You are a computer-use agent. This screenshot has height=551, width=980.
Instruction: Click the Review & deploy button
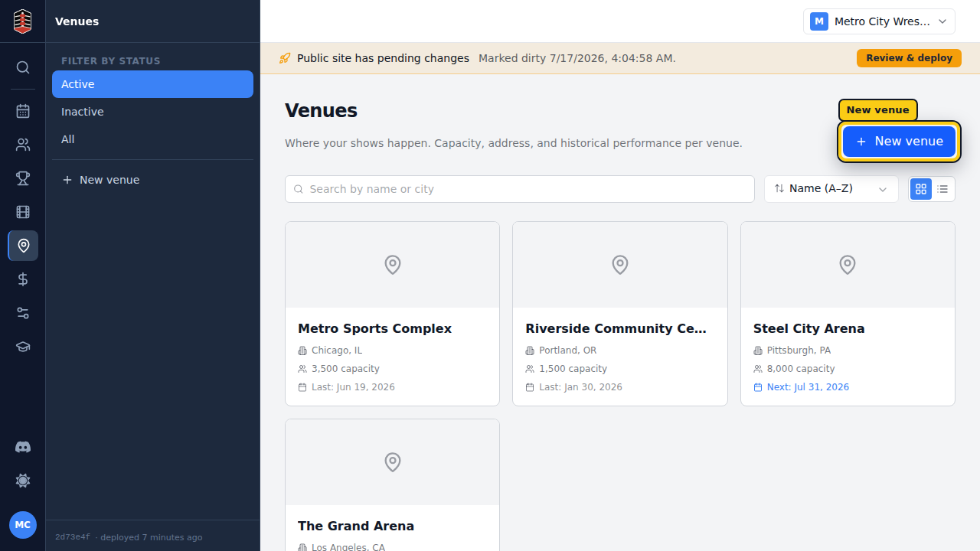909,58
